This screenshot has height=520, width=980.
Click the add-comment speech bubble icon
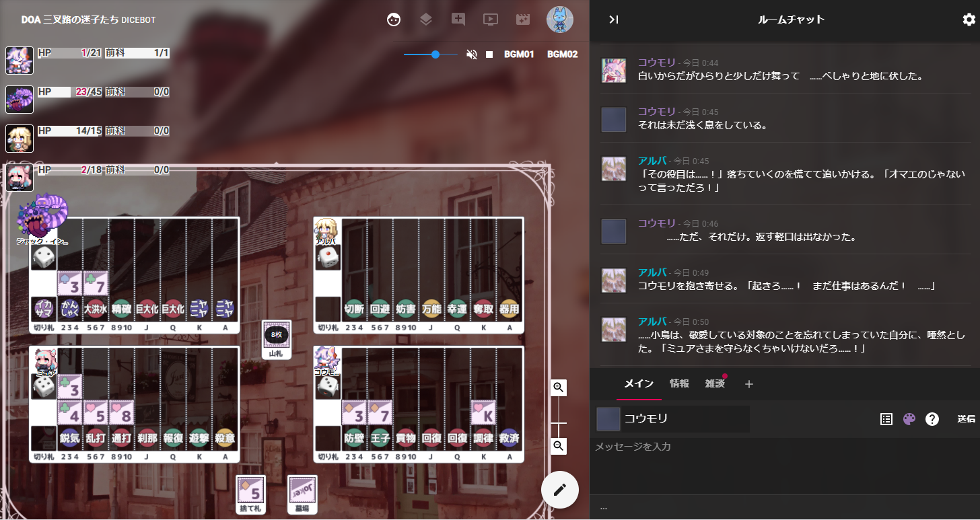tap(458, 20)
